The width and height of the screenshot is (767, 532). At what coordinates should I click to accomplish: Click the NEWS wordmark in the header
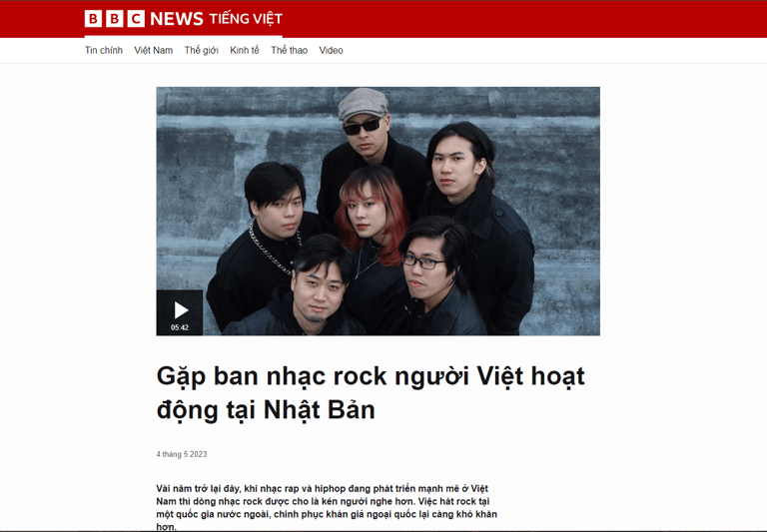click(x=177, y=19)
